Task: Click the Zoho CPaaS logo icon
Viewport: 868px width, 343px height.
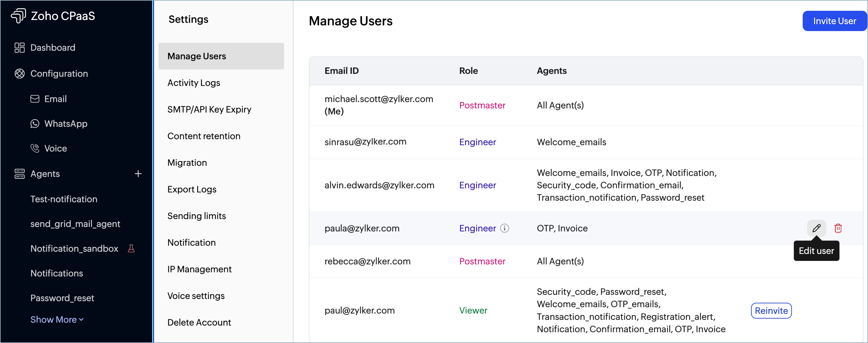Action: pos(18,16)
